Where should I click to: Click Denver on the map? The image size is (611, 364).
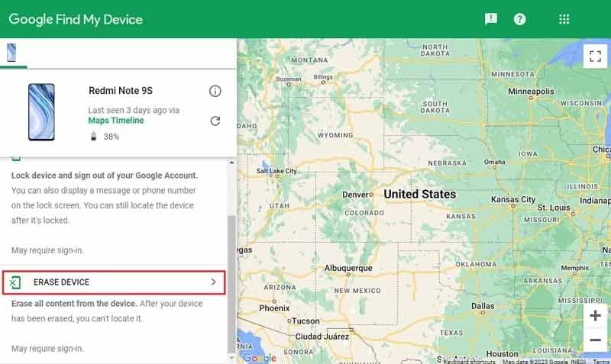355,195
